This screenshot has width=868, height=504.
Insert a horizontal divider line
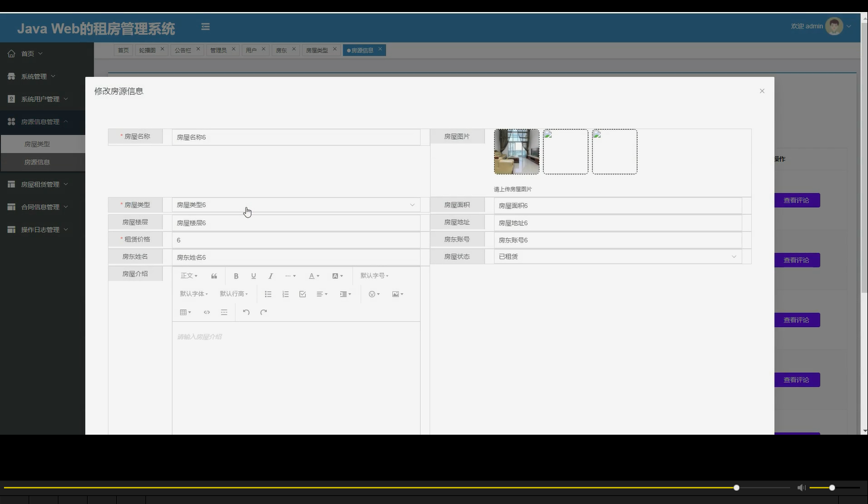tap(224, 312)
